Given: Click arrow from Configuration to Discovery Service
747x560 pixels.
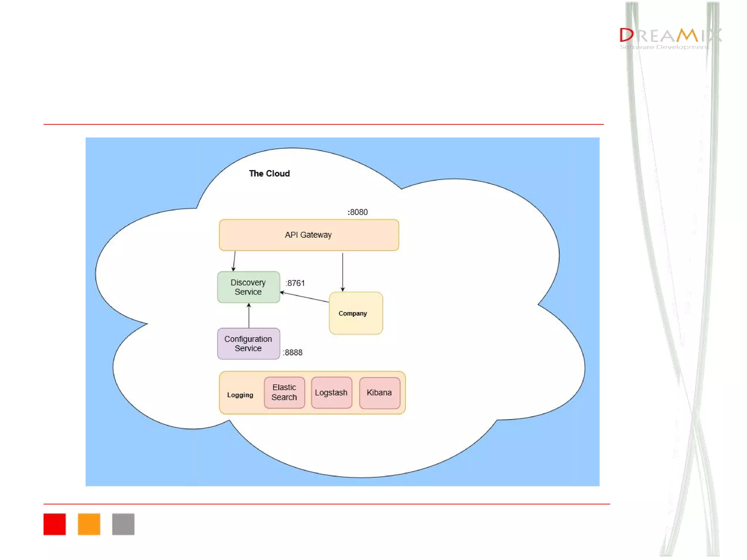Looking at the screenshot, I should [x=249, y=316].
